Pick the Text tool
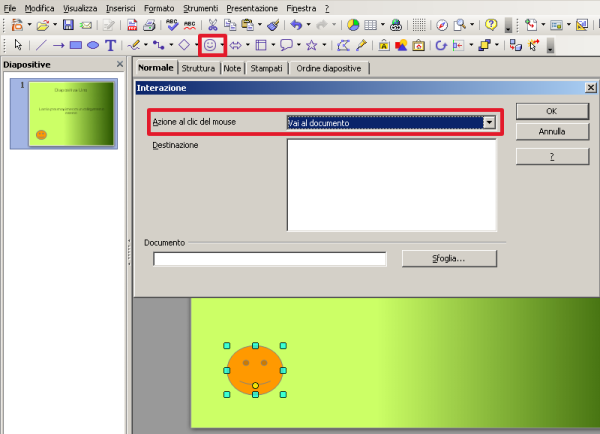The image size is (600, 434). tap(110, 45)
